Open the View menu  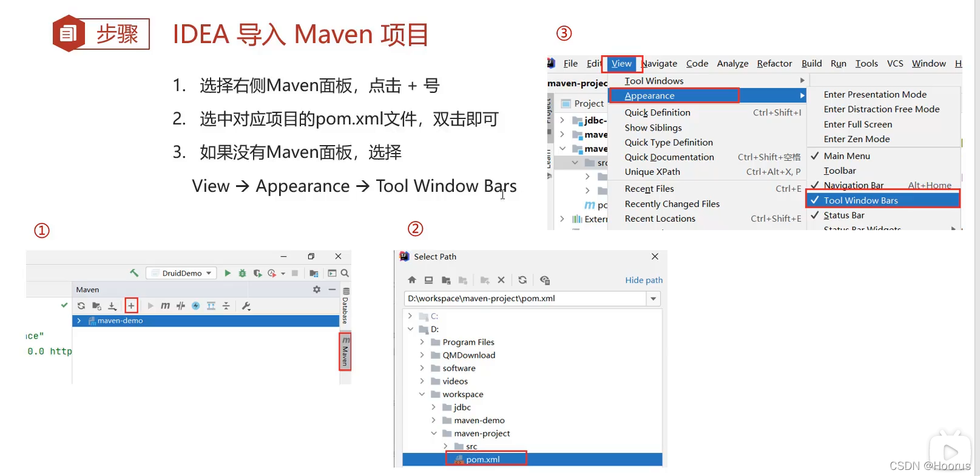coord(621,63)
